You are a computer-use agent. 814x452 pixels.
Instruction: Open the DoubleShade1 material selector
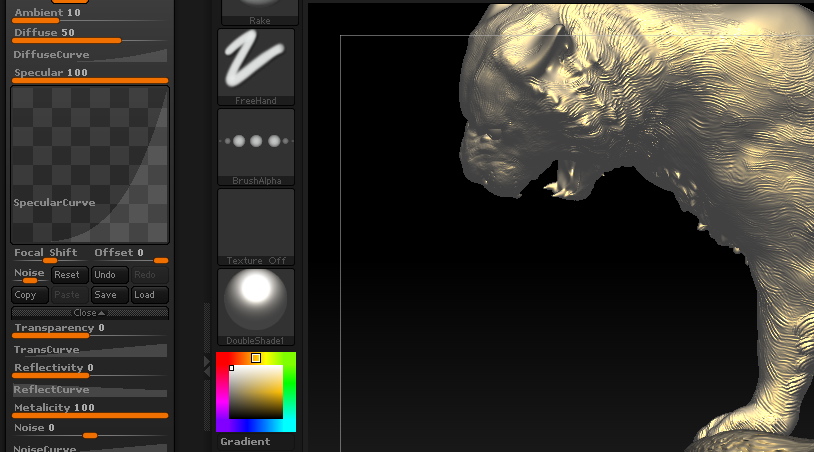256,307
